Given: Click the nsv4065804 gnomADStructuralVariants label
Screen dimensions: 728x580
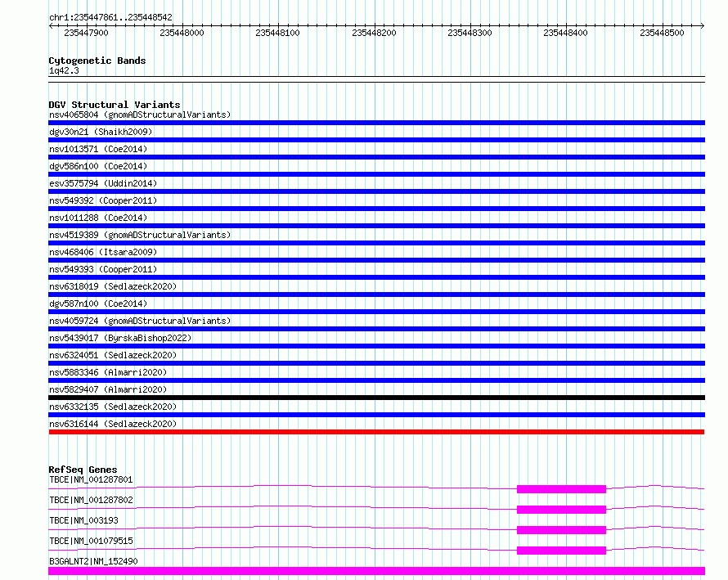Looking at the screenshot, I should click(x=140, y=115).
